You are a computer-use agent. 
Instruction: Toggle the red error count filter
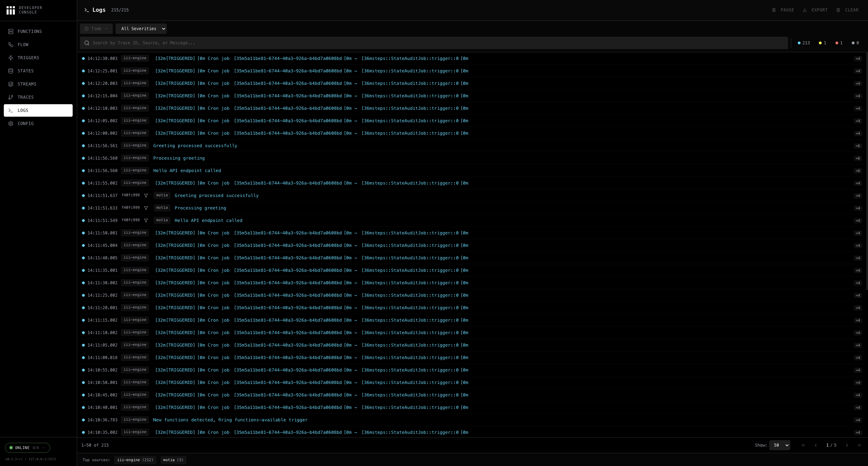(x=839, y=43)
